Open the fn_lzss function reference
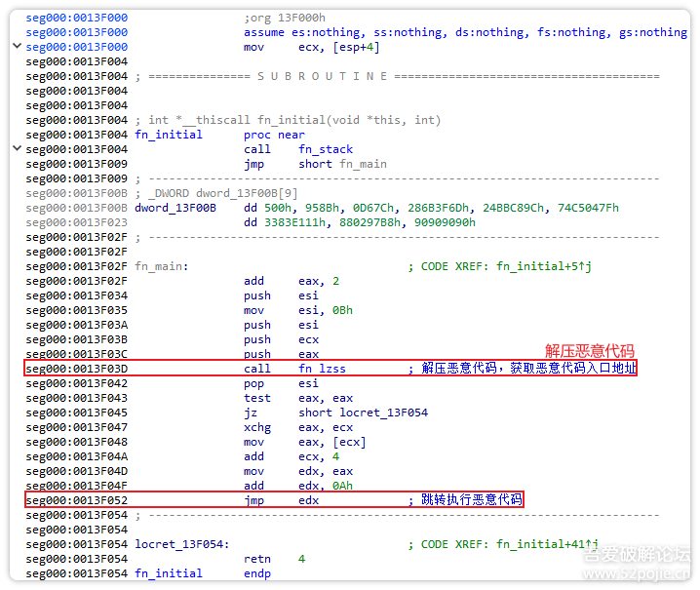Image resolution: width=700 pixels, height=590 pixels. coord(322,369)
